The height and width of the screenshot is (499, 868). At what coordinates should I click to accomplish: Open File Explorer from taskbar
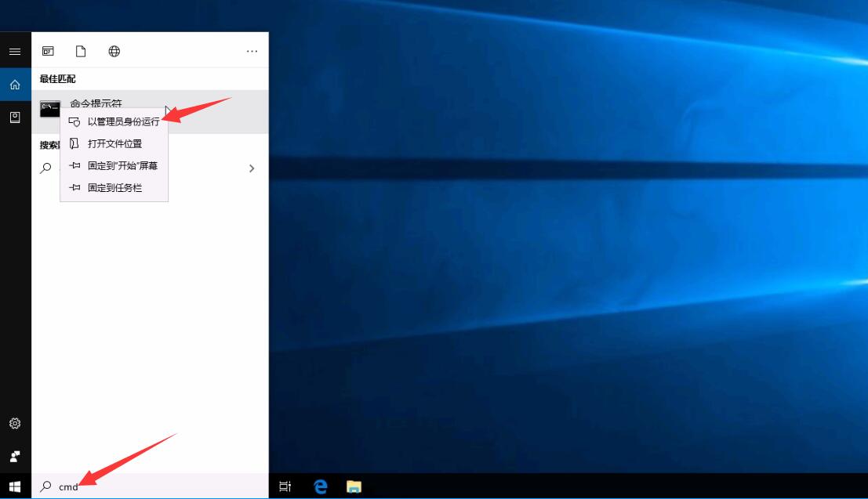pyautogui.click(x=354, y=486)
